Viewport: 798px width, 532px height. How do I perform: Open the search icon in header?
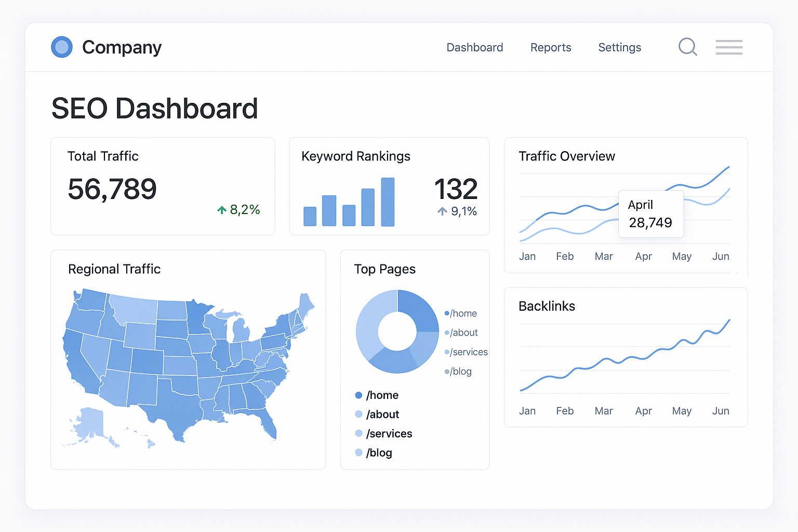(x=687, y=47)
